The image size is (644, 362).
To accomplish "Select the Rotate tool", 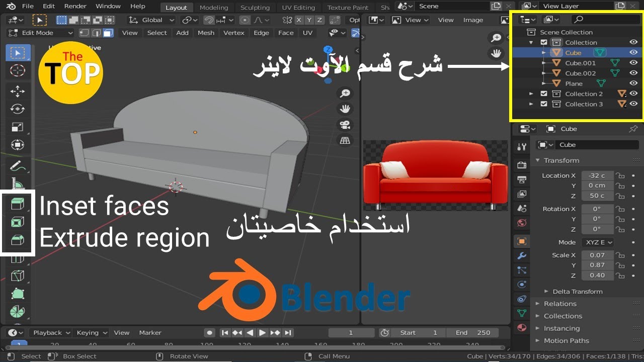I will [x=18, y=109].
